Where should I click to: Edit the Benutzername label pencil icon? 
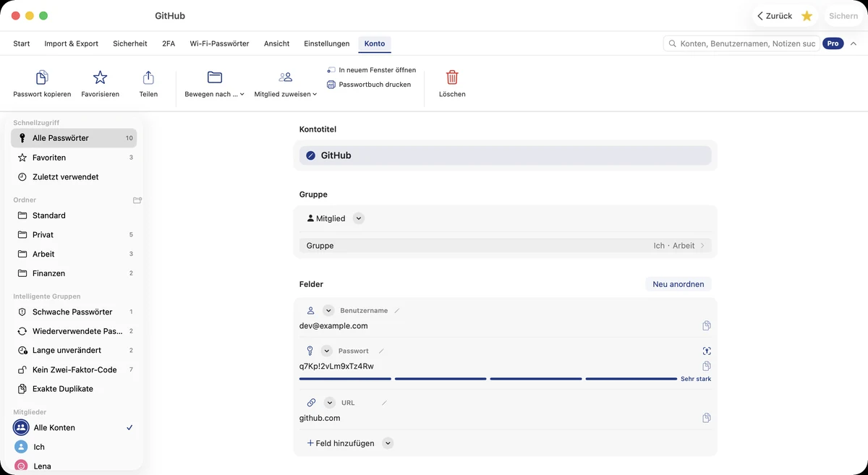tap(397, 311)
